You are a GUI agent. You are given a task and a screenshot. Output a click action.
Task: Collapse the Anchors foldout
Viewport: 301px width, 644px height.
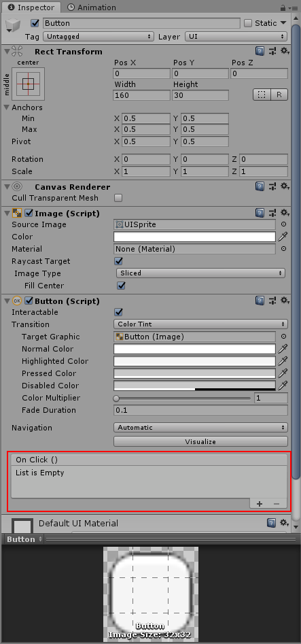[7, 107]
